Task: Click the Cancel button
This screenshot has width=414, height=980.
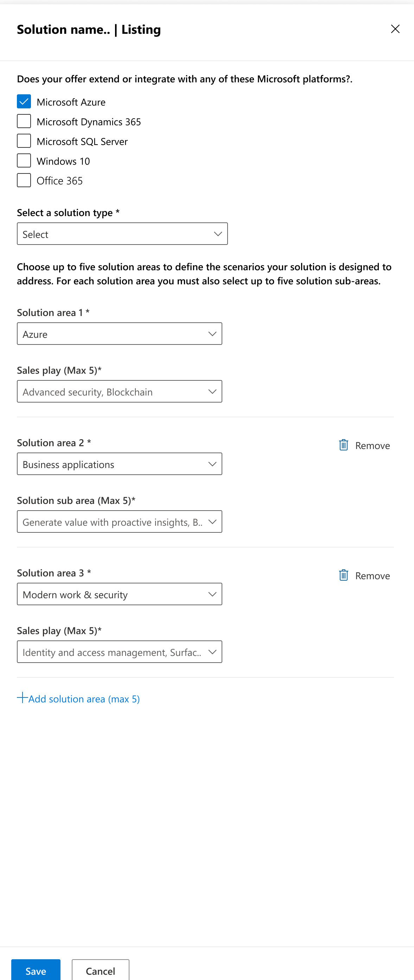Action: (100, 970)
